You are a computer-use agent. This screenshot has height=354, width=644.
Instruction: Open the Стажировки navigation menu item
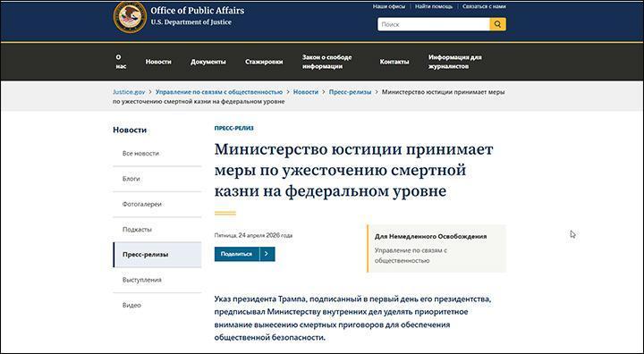pos(264,62)
